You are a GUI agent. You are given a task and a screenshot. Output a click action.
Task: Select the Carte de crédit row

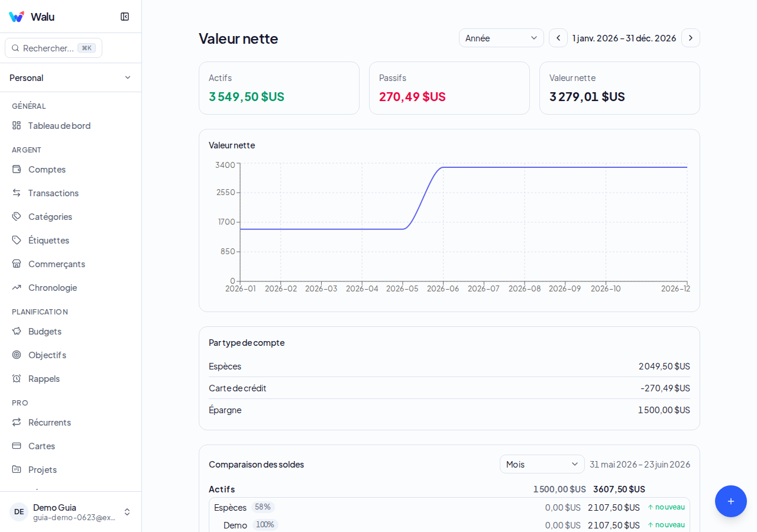[449, 388]
